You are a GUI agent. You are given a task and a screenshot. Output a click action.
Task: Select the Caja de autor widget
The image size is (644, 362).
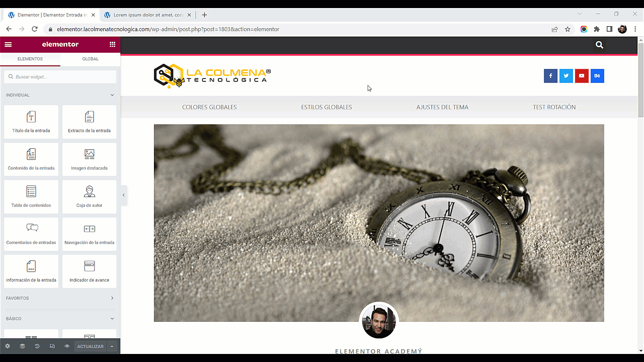point(89,197)
